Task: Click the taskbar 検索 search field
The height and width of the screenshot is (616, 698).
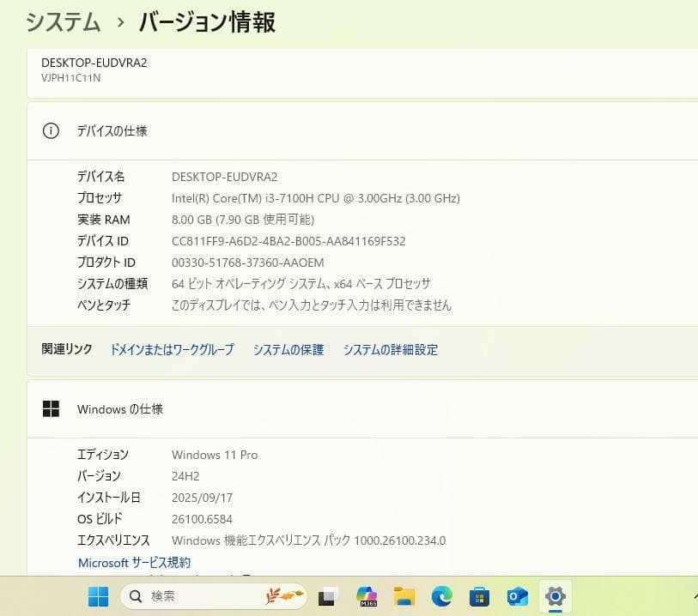Action: pyautogui.click(x=197, y=595)
